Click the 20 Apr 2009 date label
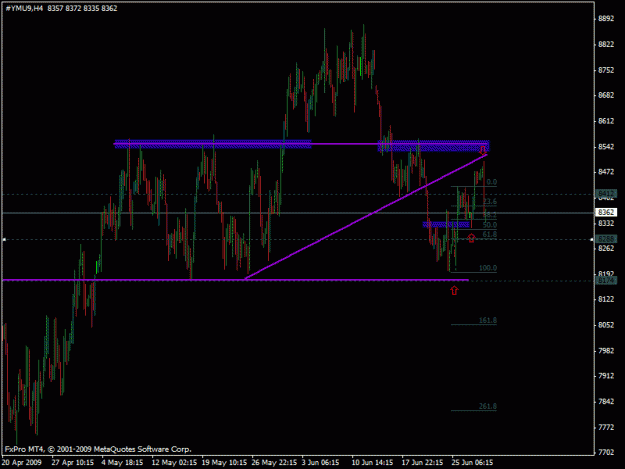 point(21,463)
